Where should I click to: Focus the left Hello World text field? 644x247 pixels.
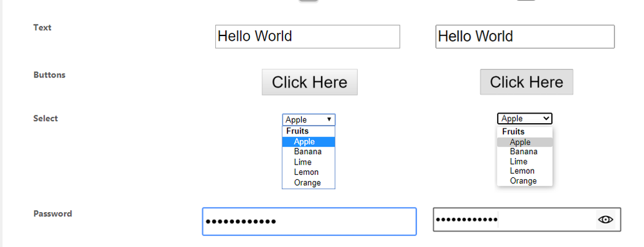pyautogui.click(x=307, y=37)
